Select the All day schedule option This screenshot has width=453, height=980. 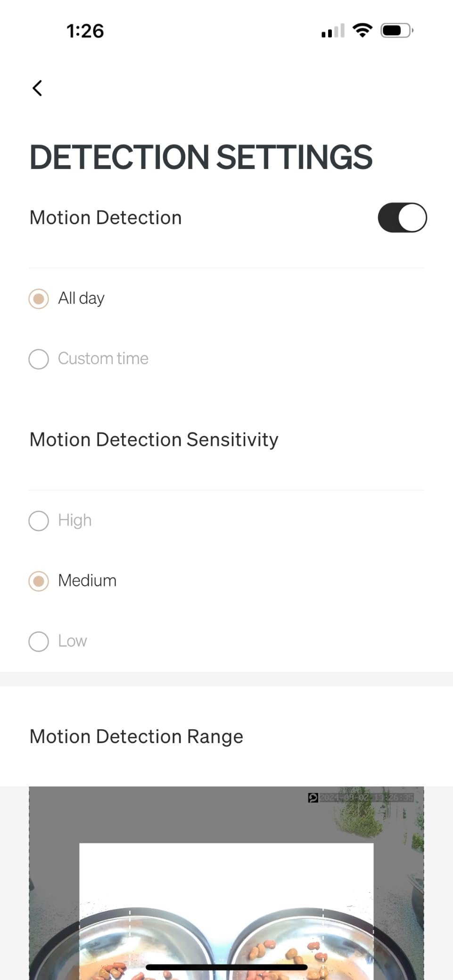pyautogui.click(x=39, y=299)
